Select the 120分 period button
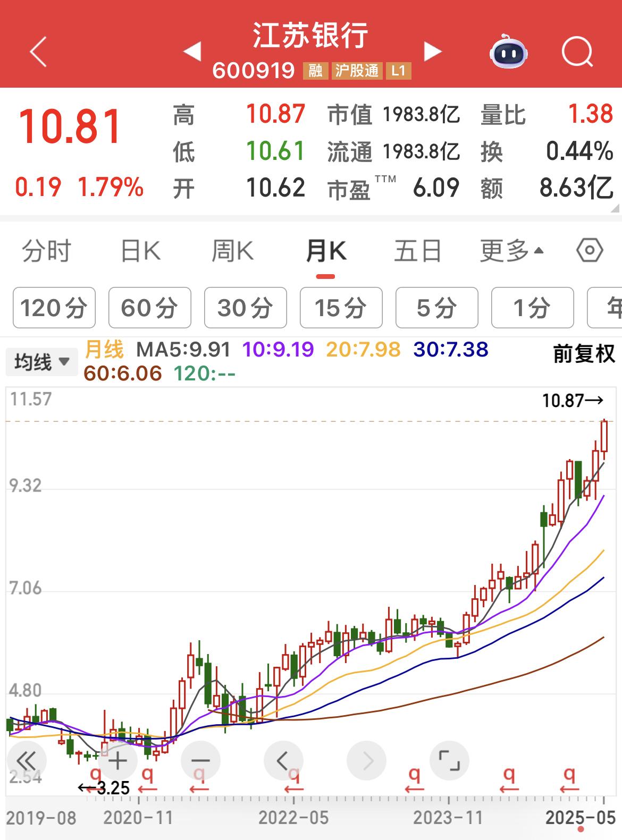 [x=54, y=308]
